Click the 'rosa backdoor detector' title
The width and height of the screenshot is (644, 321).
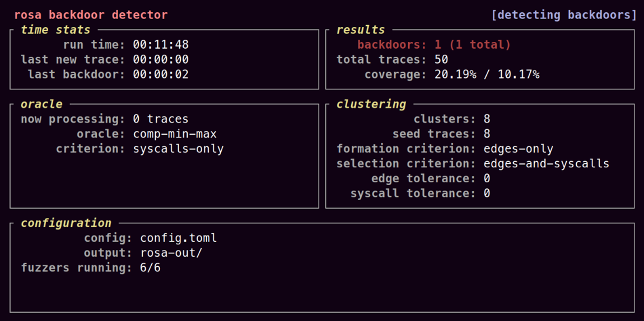tap(91, 15)
